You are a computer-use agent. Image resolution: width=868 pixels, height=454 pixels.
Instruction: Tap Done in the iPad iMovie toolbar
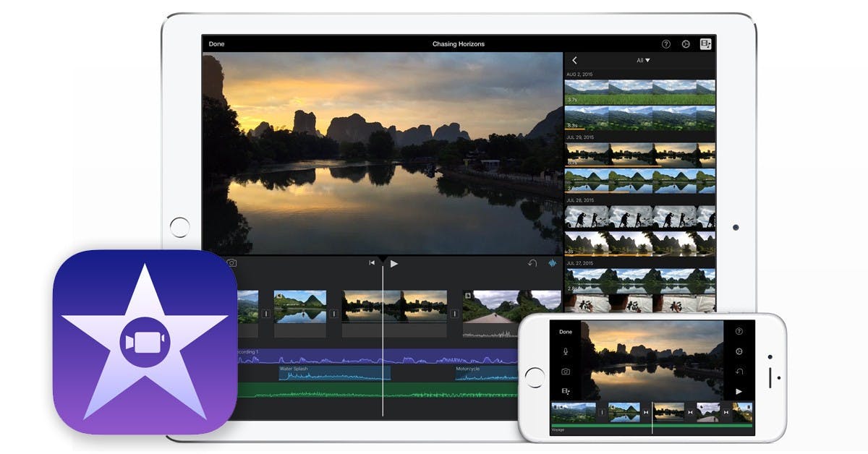[216, 44]
